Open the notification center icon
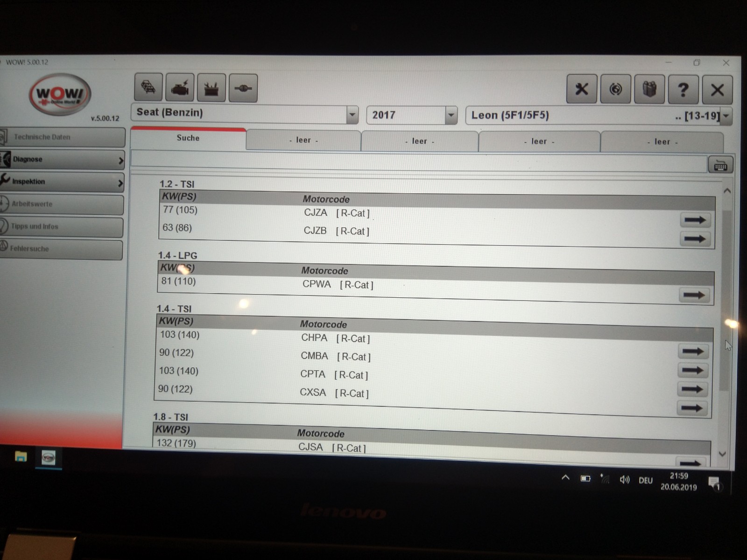Screen dimensions: 747x560 point(714,483)
